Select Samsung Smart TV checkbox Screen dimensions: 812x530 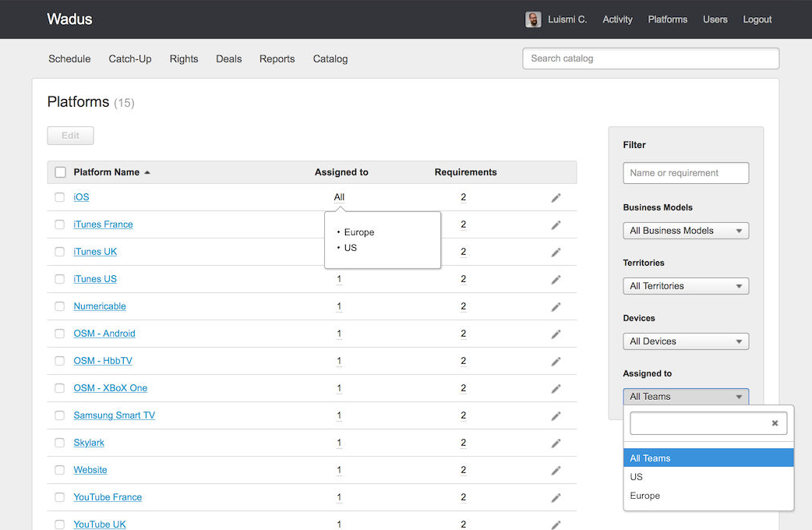coord(59,415)
